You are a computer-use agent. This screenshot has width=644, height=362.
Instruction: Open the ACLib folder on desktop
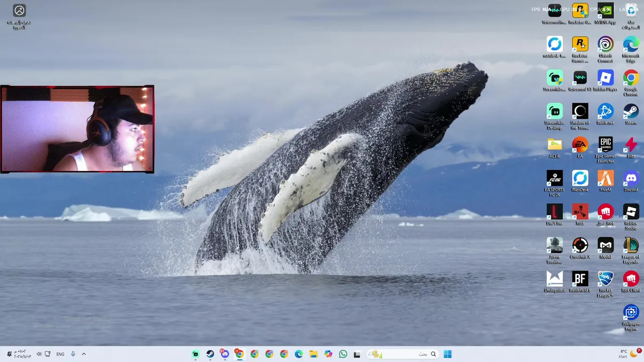coord(554,148)
